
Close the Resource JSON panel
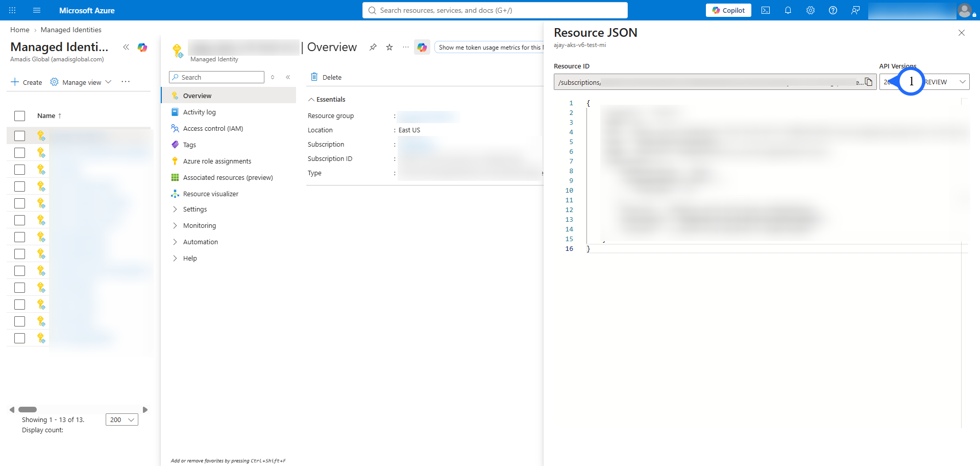pos(962,33)
